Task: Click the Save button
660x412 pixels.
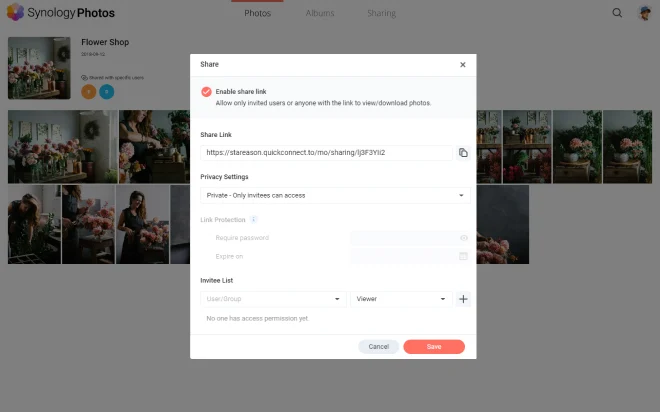Action: 434,346
